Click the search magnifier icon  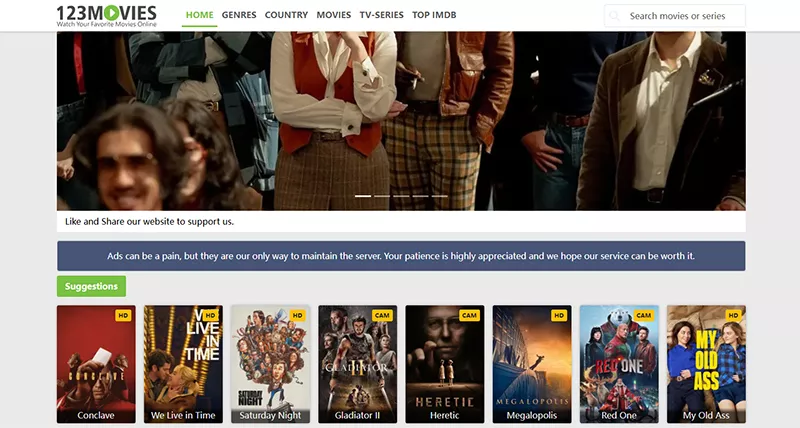[615, 16]
